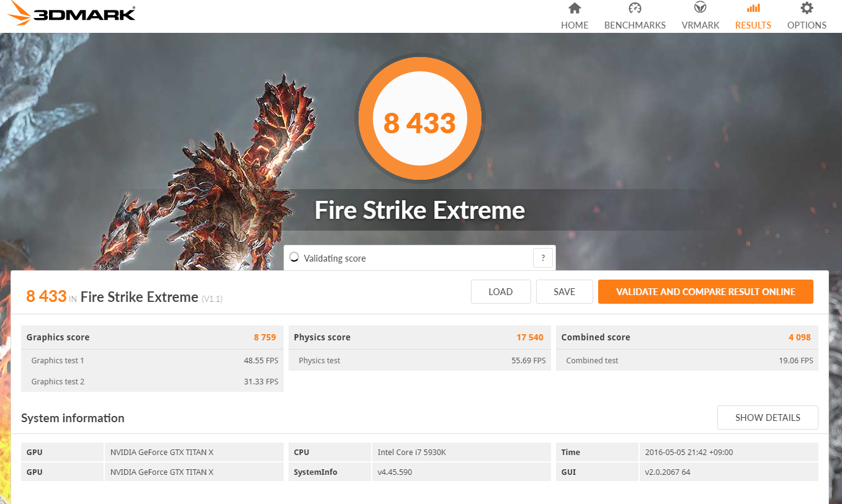The height and width of the screenshot is (504, 842).
Task: Click the Graphics score value 8 759
Action: pos(265,337)
